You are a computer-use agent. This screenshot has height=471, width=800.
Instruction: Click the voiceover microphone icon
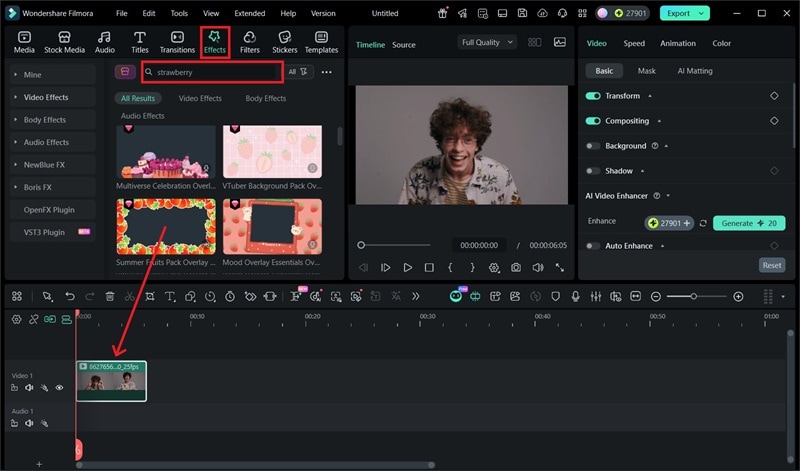[576, 296]
